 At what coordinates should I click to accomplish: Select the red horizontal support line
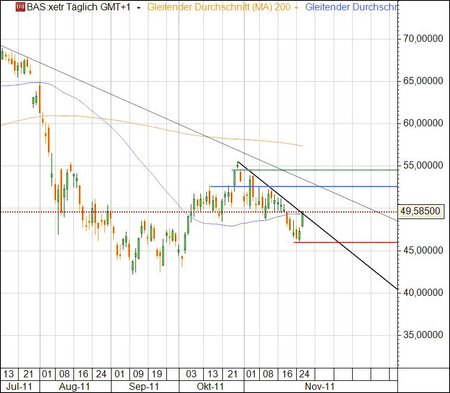click(345, 242)
